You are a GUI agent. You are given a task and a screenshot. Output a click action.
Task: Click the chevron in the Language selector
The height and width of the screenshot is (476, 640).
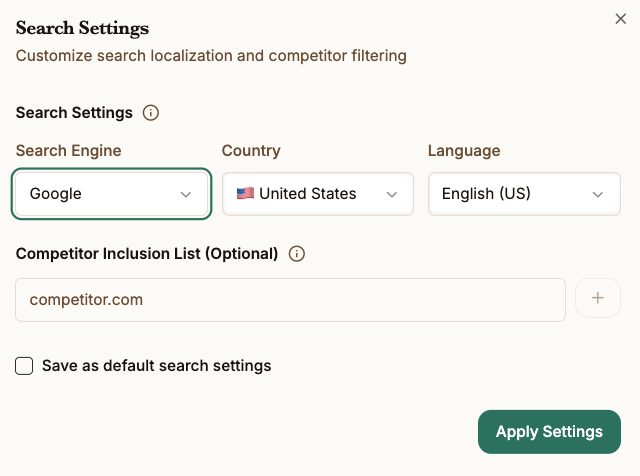pyautogui.click(x=598, y=194)
